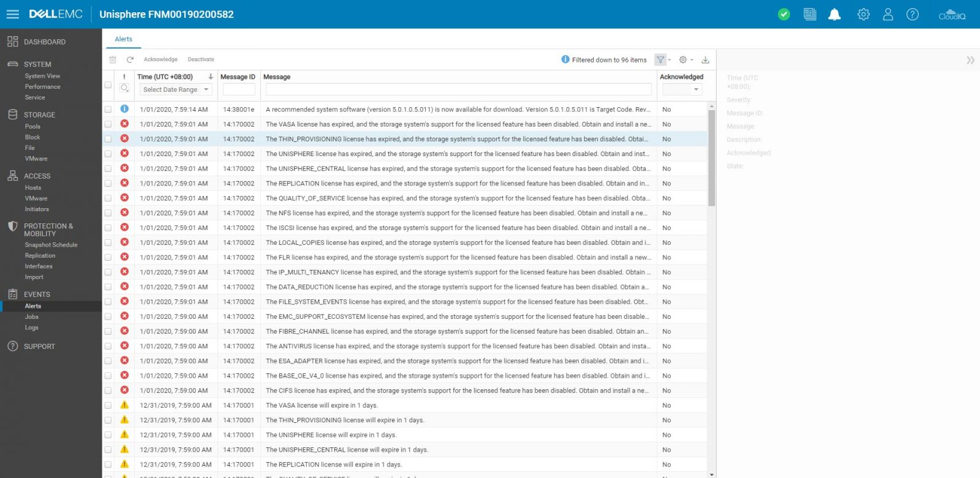Image resolution: width=980 pixels, height=478 pixels.
Task: Open the settings gear in top bar
Action: [x=863, y=14]
